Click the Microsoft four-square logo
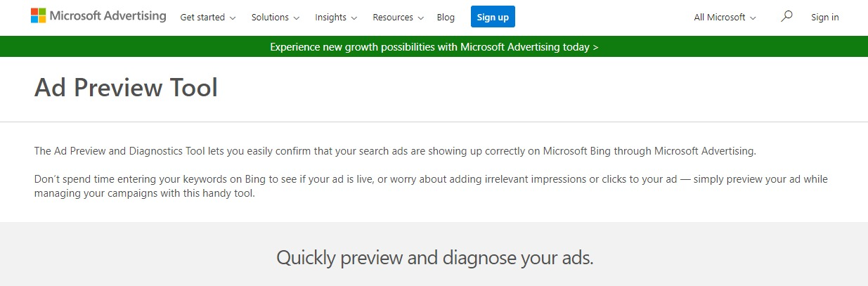Viewport: 868px width, 286px height. [39, 15]
